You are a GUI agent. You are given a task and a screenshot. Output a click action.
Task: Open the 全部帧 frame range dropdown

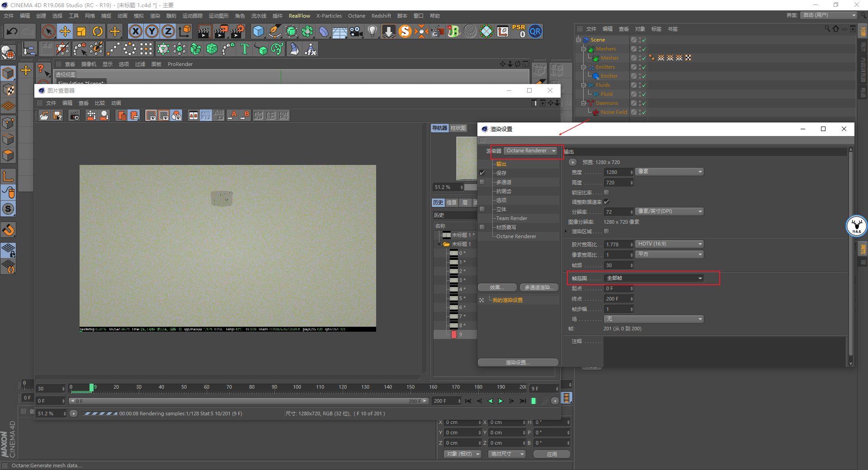point(654,278)
